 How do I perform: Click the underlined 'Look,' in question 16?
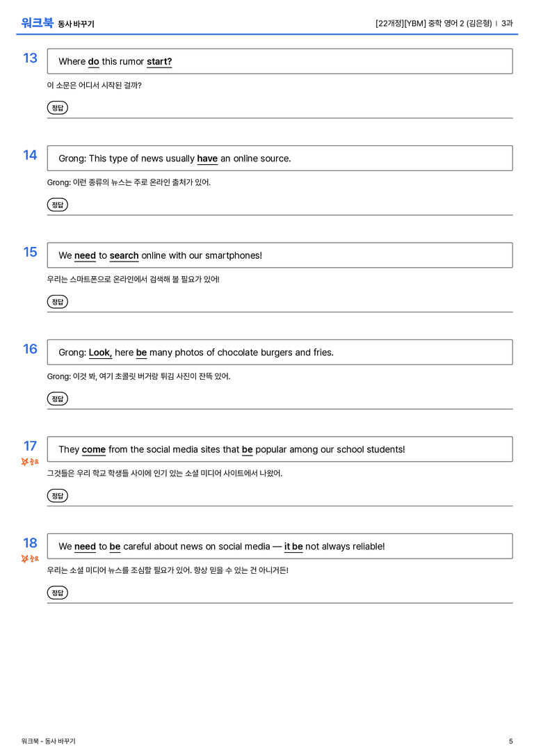[x=100, y=353]
